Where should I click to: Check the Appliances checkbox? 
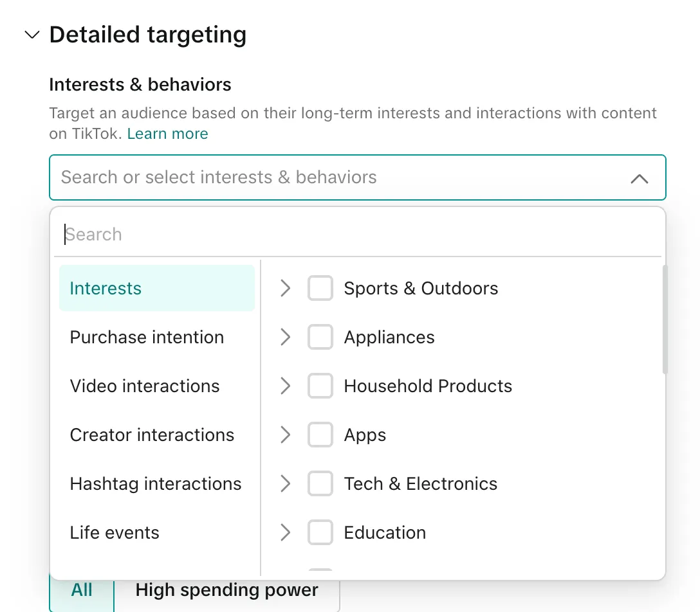(x=320, y=337)
